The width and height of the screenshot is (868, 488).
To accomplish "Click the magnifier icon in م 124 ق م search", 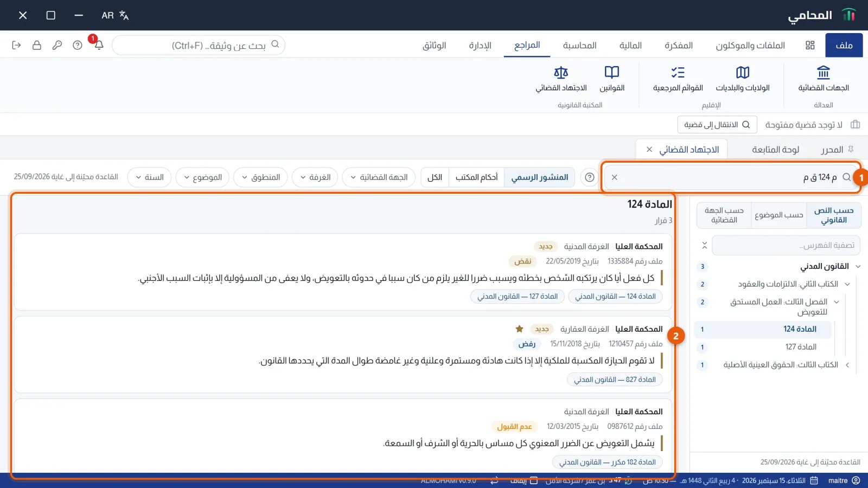I will click(847, 177).
